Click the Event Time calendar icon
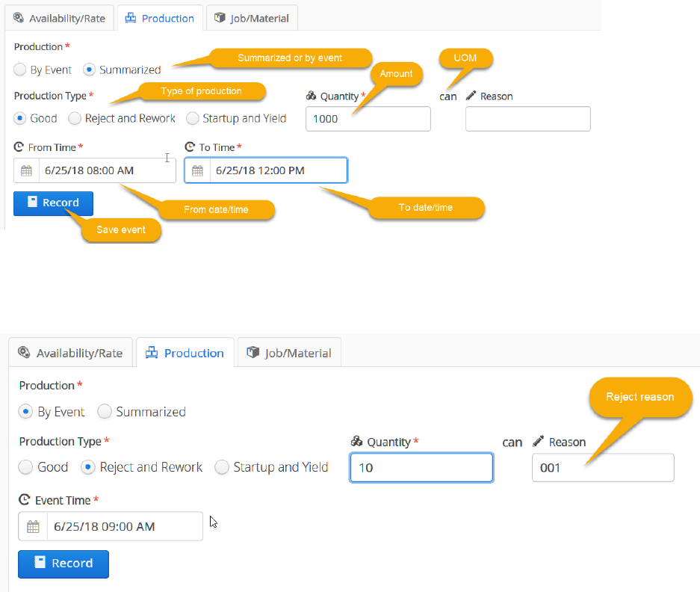700x592 pixels. pyautogui.click(x=33, y=526)
